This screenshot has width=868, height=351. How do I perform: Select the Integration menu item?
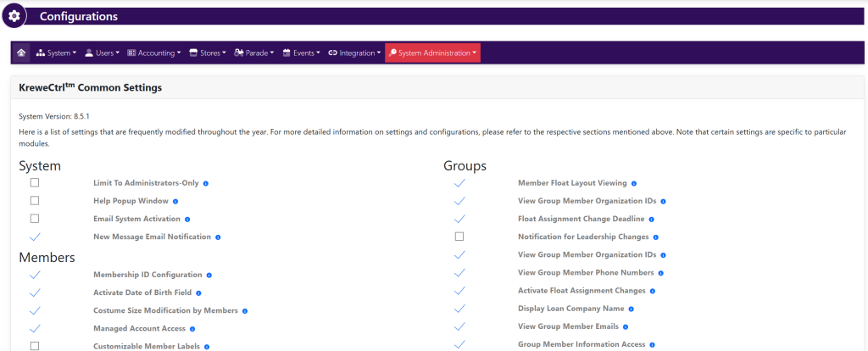pyautogui.click(x=353, y=53)
